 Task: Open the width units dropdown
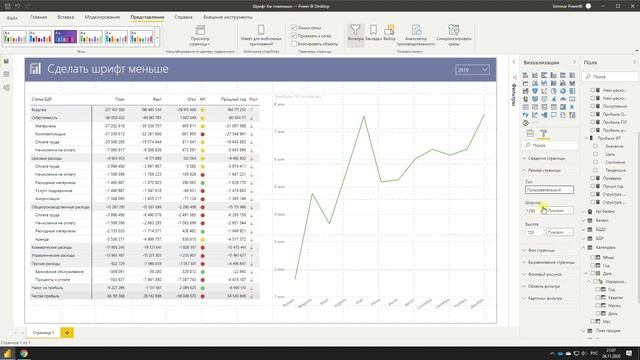(559, 211)
